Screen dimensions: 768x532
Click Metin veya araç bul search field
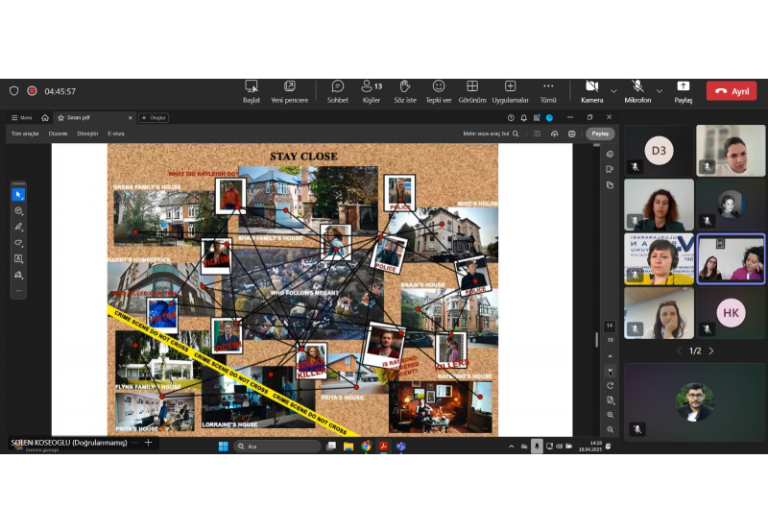click(x=491, y=133)
